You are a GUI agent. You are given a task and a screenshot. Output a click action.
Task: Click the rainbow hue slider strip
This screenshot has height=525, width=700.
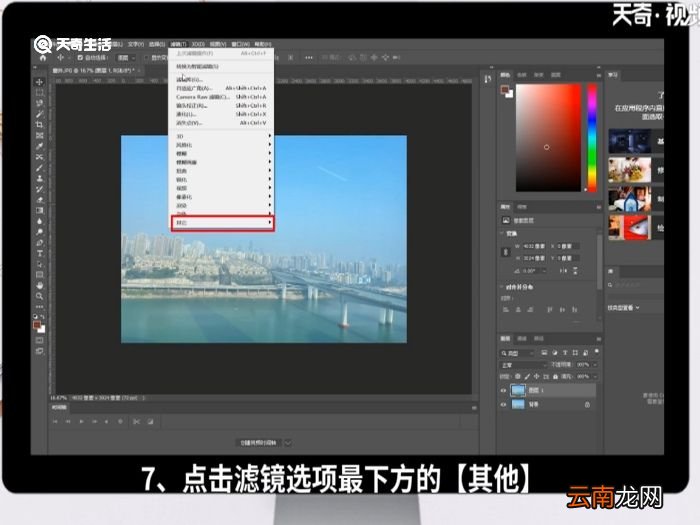tap(592, 138)
